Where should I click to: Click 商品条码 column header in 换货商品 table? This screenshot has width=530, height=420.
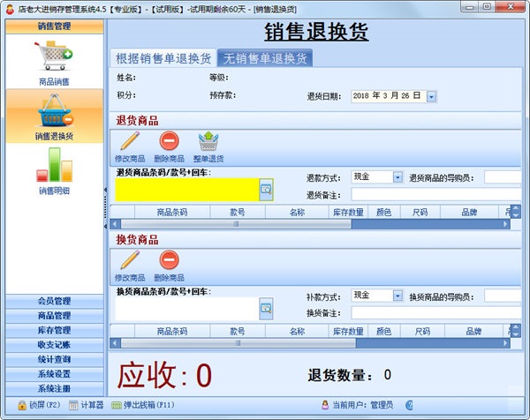point(172,331)
